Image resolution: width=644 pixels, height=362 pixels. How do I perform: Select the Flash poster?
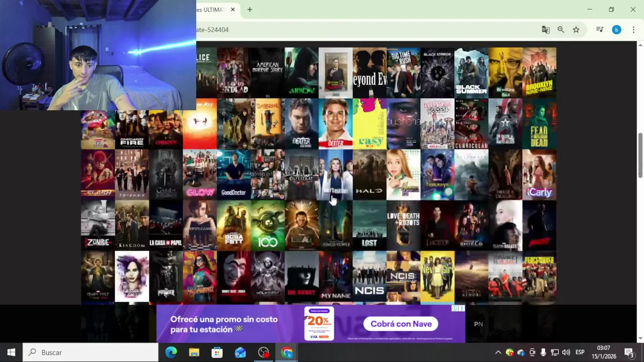(98, 174)
